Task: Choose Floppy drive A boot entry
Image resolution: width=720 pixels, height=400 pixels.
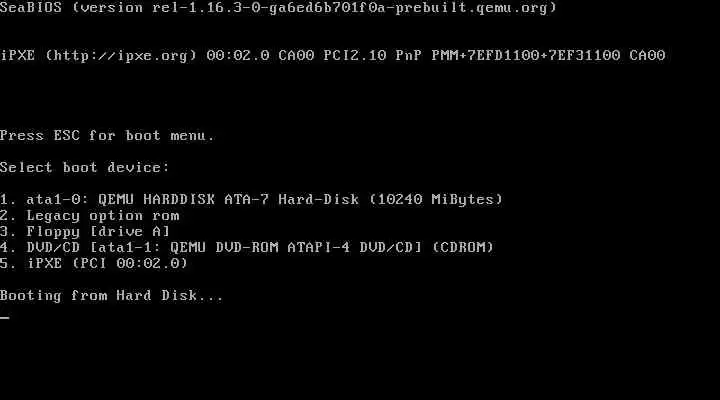Action: (x=85, y=231)
